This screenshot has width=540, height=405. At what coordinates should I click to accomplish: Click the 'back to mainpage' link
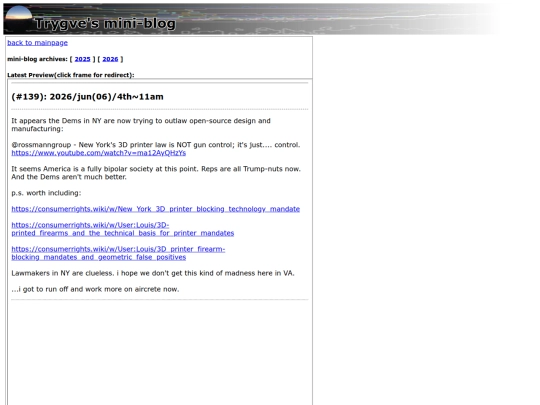click(38, 43)
